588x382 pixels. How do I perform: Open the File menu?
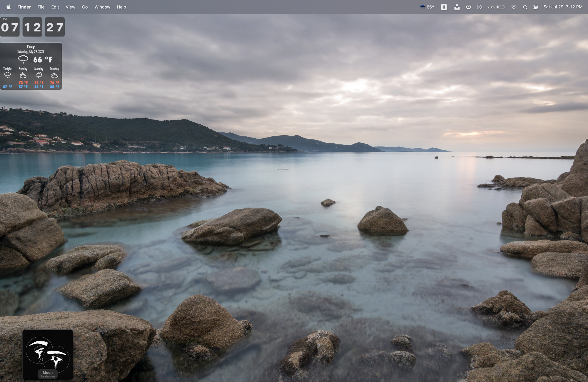[41, 7]
